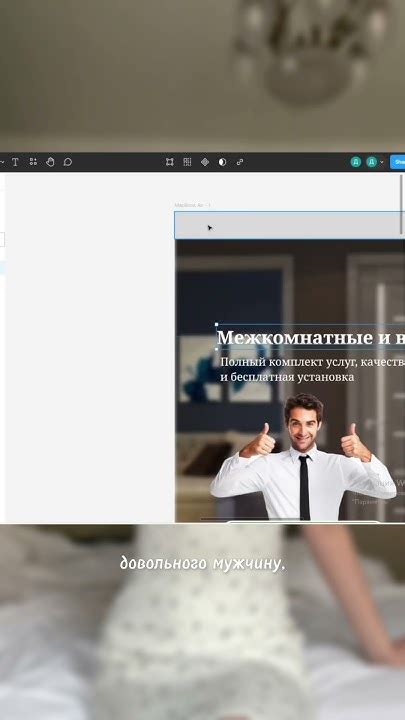
Task: Select the Межкомнатные heading text layer
Action: click(310, 338)
